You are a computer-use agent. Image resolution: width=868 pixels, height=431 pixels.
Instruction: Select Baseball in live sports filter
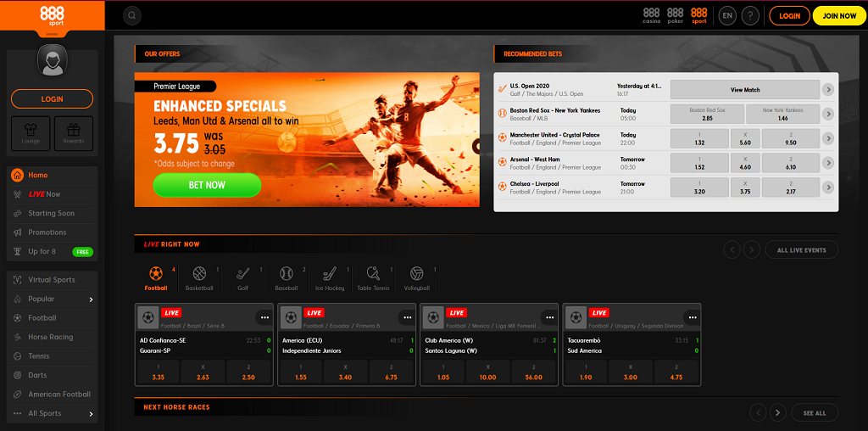coord(287,278)
